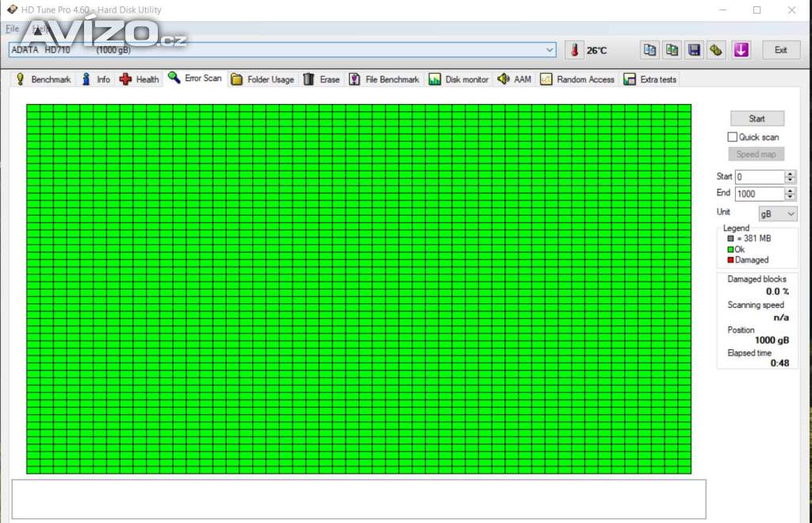The width and height of the screenshot is (812, 523).
Task: Decrease the Start value with down arrow
Action: coord(790,180)
